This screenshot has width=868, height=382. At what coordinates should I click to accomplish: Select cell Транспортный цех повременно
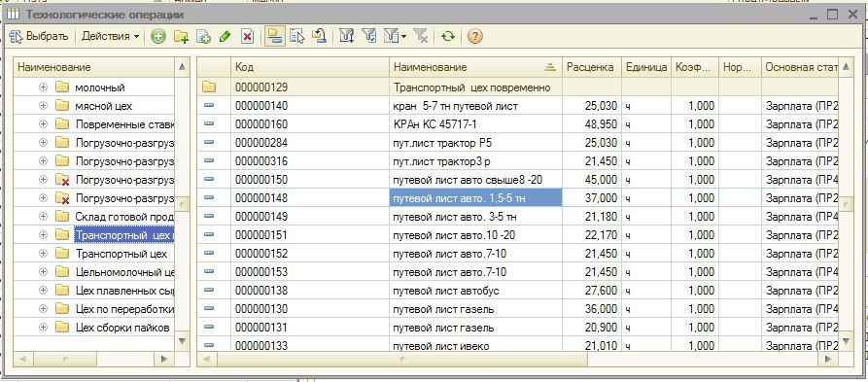476,87
